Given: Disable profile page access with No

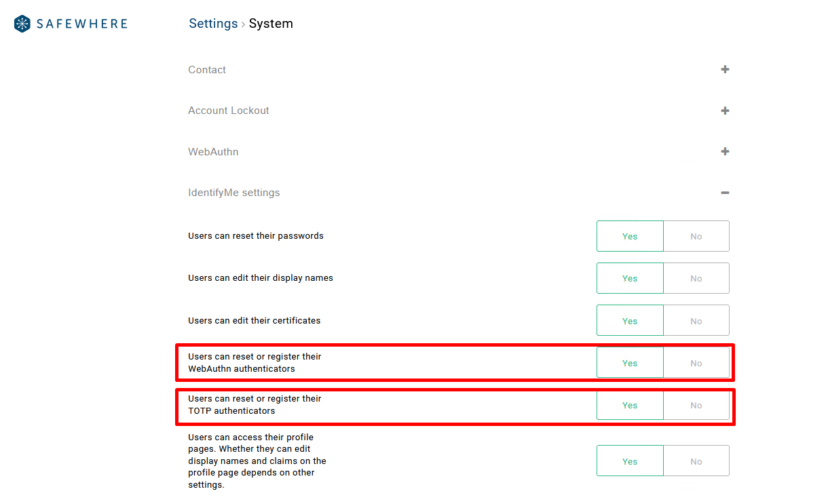Looking at the screenshot, I should 696,461.
